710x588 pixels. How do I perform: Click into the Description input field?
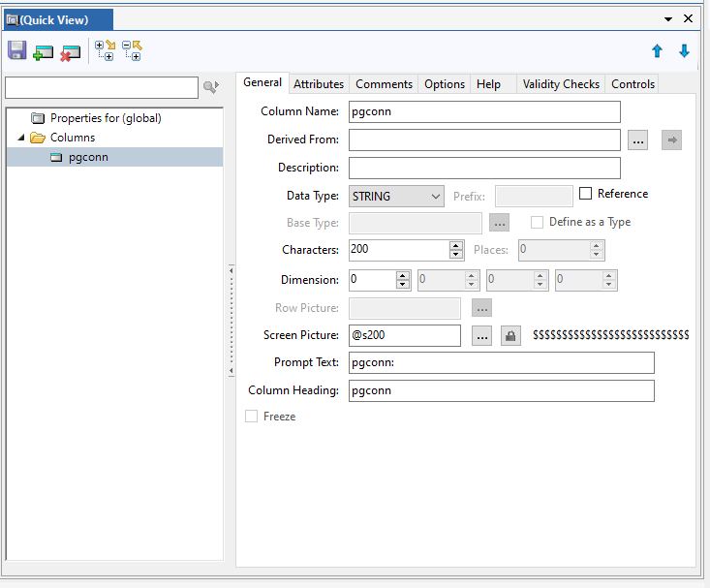[484, 169]
